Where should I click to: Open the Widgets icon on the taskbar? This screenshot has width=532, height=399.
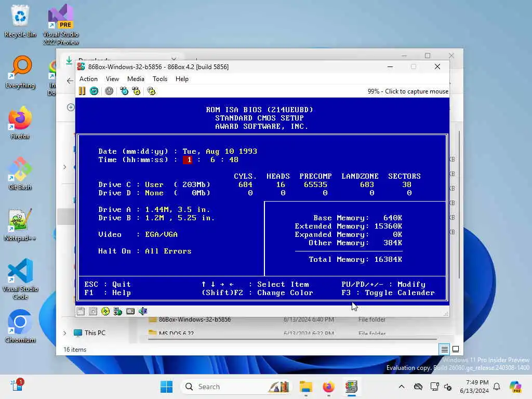point(16,386)
